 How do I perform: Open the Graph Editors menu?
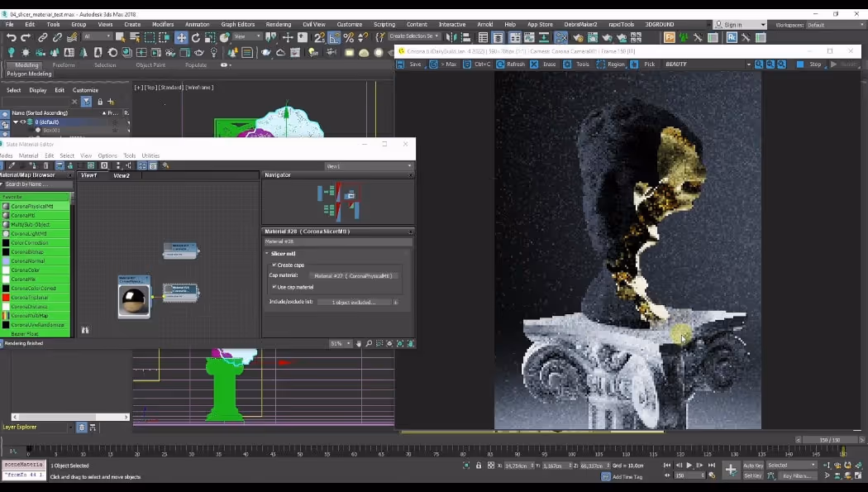click(x=237, y=24)
